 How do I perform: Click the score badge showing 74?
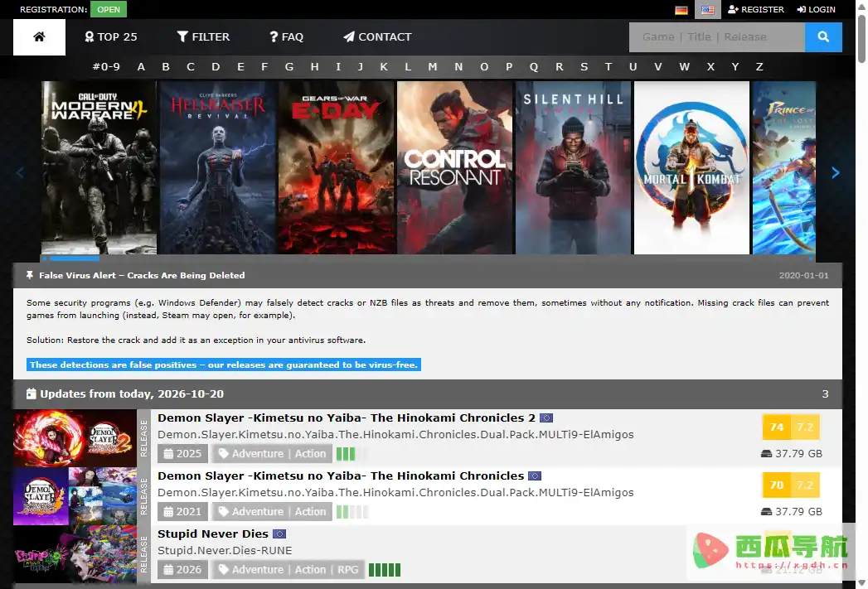[777, 427]
